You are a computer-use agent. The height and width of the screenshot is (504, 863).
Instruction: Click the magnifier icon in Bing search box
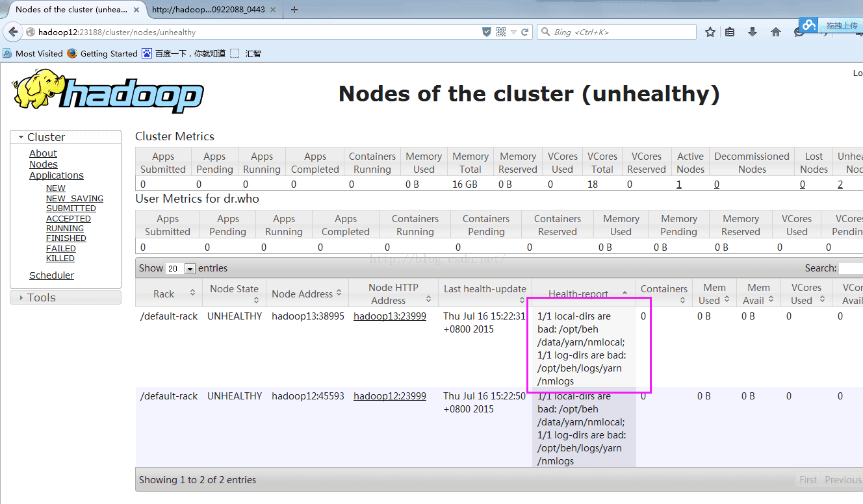pyautogui.click(x=545, y=32)
